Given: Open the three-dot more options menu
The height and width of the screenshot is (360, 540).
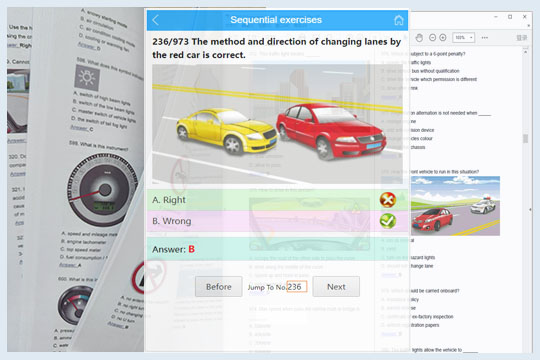Looking at the screenshot, I should click(x=485, y=38).
